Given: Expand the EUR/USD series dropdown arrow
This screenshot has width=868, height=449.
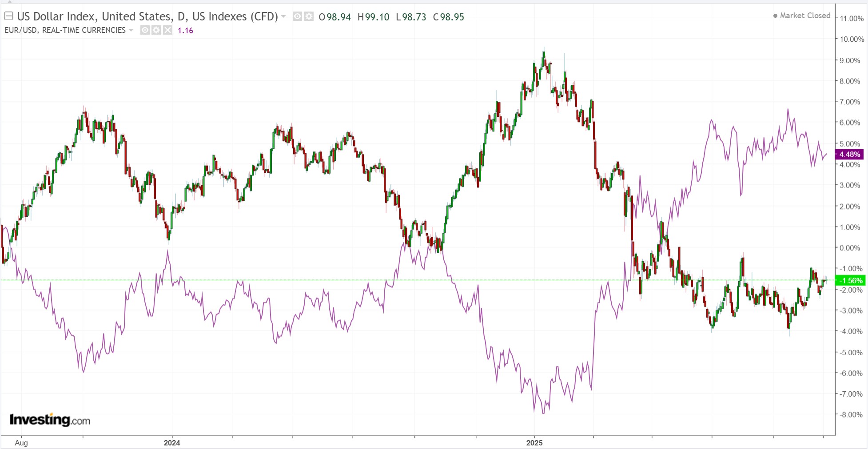Looking at the screenshot, I should [x=131, y=30].
